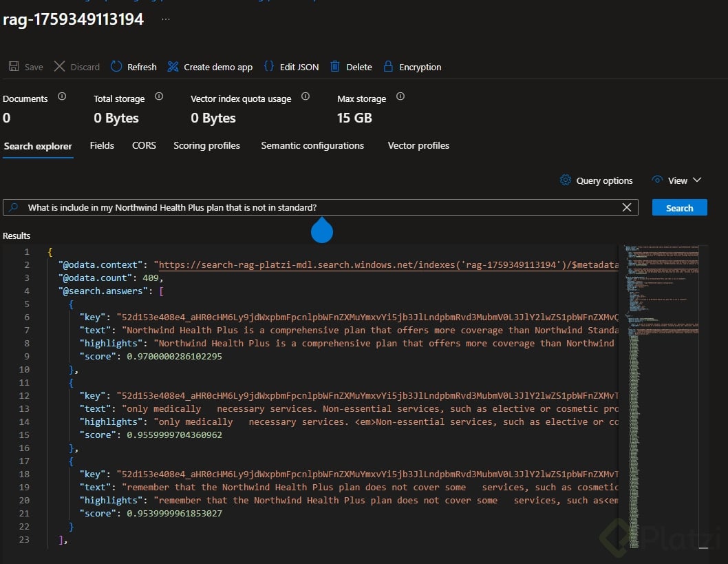Viewport: 728px width, 564px height.
Task: Click the Max storage info icon
Action: pyautogui.click(x=400, y=97)
